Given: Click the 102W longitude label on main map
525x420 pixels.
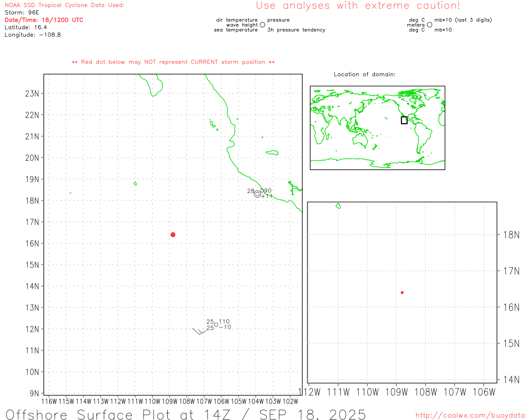Looking at the screenshot, I should [x=290, y=401].
